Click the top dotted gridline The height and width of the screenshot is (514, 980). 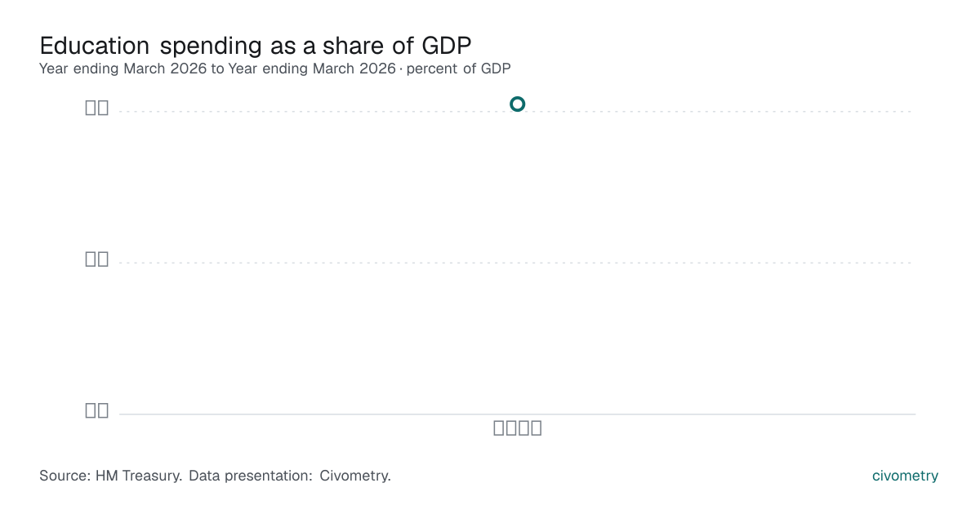[517, 112]
